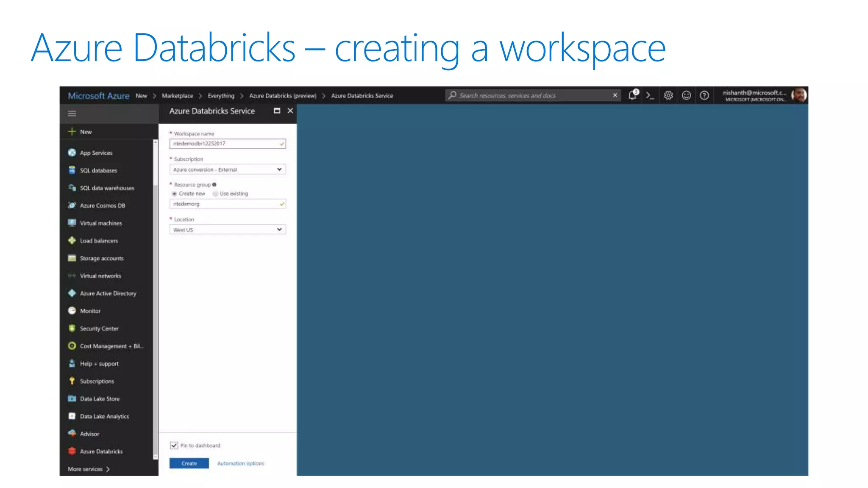Toggle Pin to dashboard checkbox

coord(174,445)
